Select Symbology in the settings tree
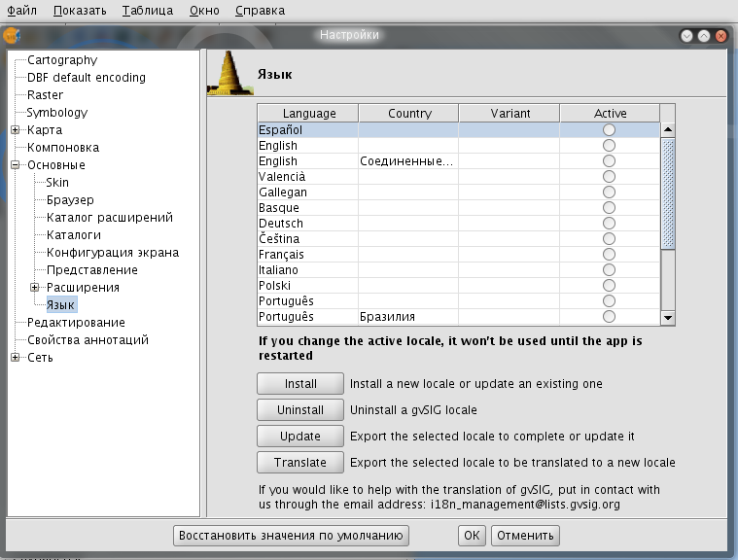Viewport: 738px width, 560px height. pos(57,113)
